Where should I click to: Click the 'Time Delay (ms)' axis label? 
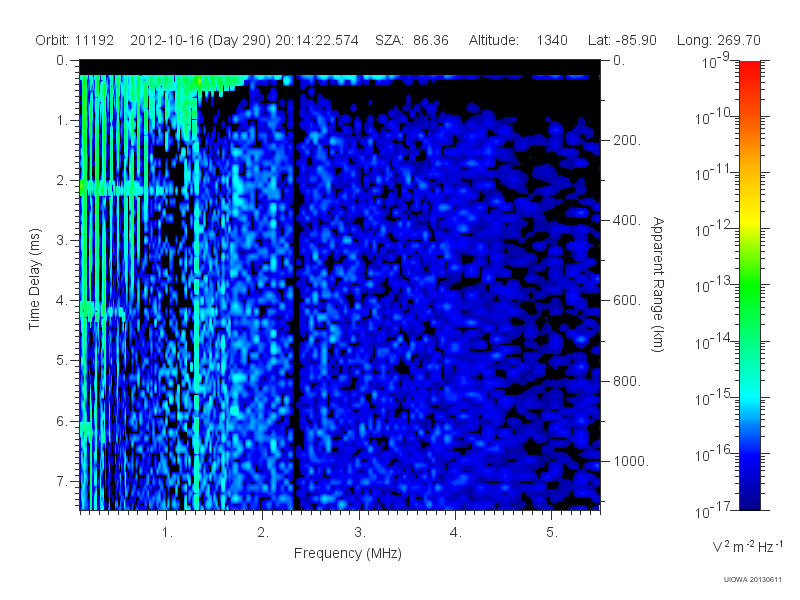(x=34, y=279)
